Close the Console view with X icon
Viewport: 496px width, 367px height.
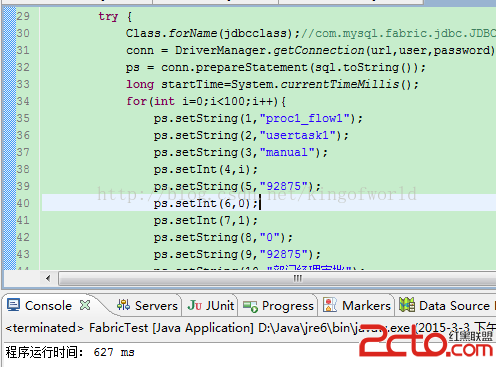[x=85, y=305]
